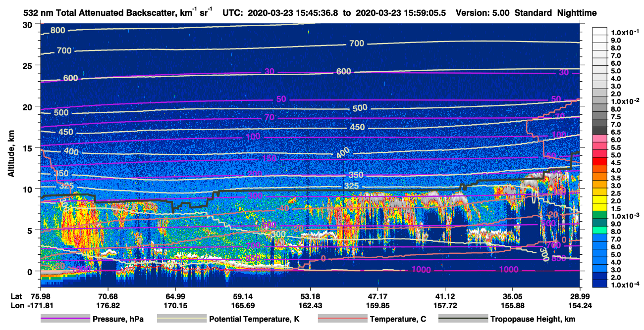The width and height of the screenshot is (644, 330).
Task: Click latitude value '53.18'
Action: [x=310, y=296]
